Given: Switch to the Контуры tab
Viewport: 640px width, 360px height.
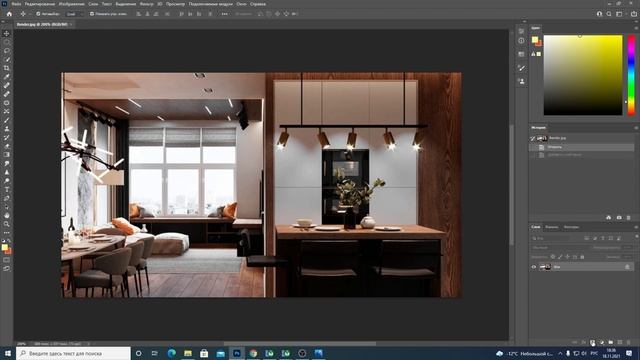Looking at the screenshot, I should coord(571,227).
